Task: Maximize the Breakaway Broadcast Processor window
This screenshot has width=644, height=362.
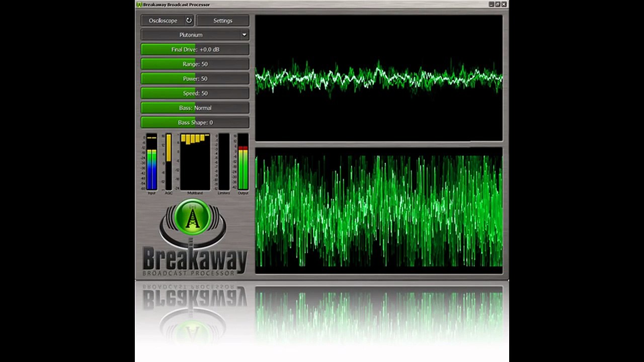Action: 498,5
